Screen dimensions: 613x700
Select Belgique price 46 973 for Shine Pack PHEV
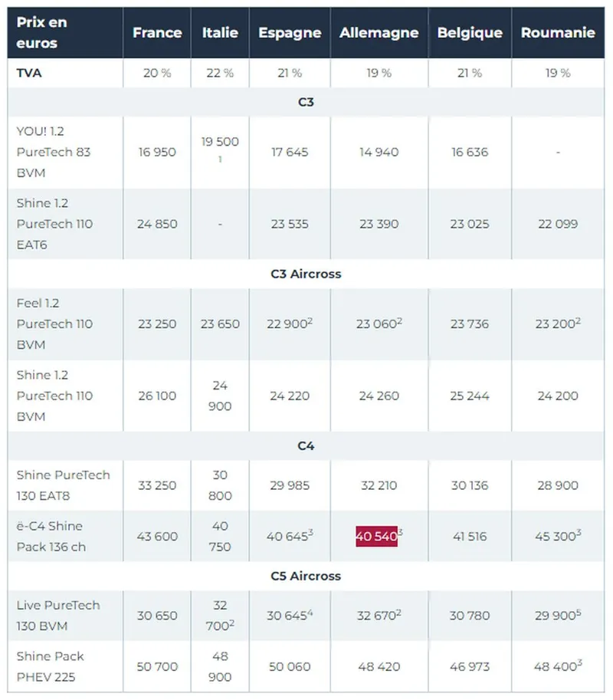[x=470, y=666]
